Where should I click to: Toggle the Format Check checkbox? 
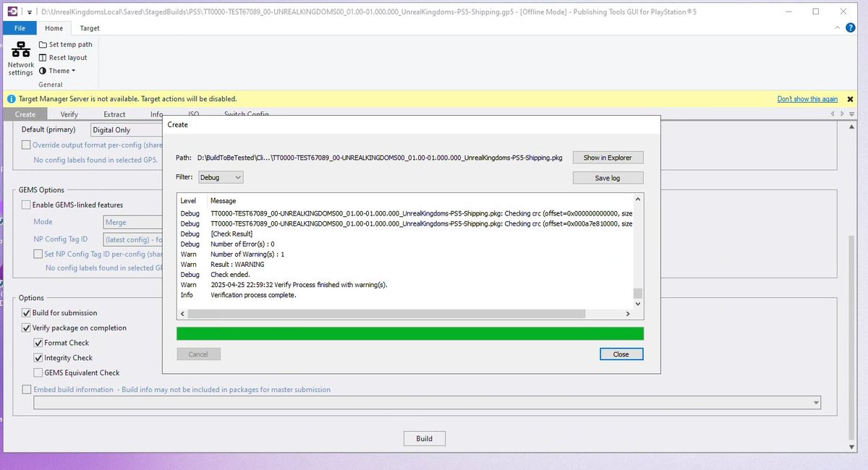tap(38, 343)
